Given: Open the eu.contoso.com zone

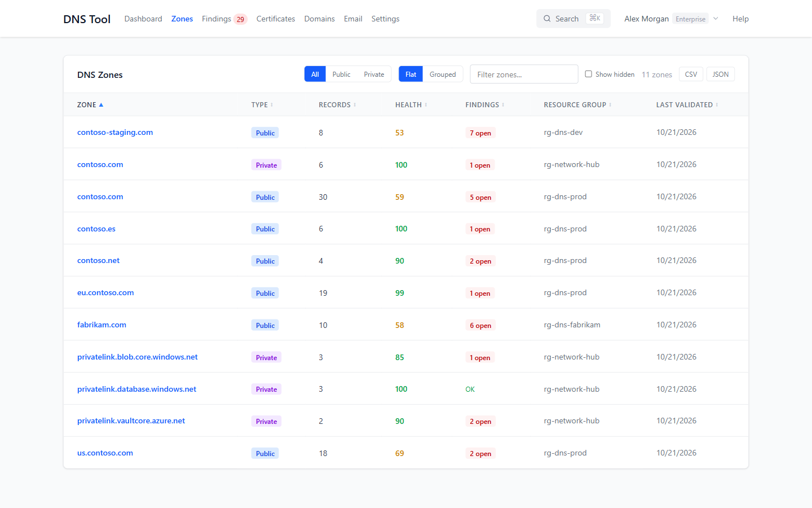Looking at the screenshot, I should (105, 292).
